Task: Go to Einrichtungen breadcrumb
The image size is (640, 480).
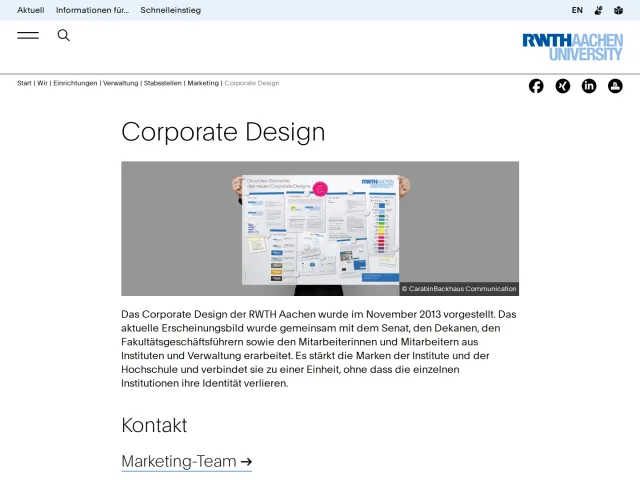Action: [75, 83]
